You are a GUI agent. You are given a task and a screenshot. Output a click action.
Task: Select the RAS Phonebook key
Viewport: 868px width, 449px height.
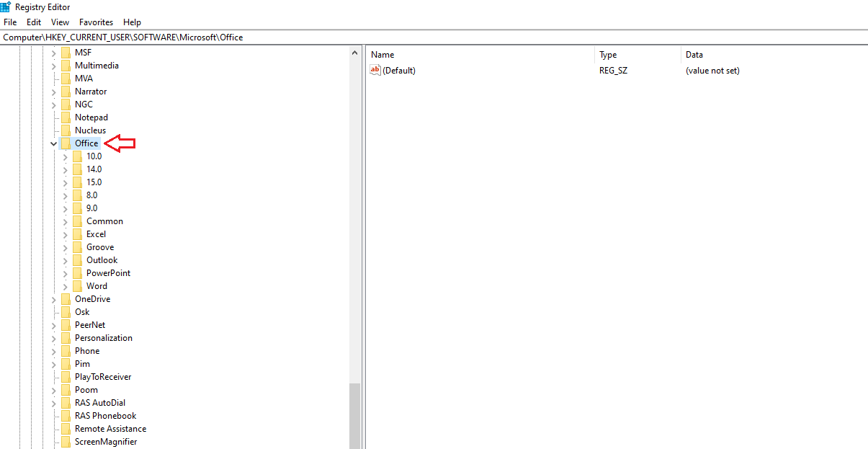105,416
